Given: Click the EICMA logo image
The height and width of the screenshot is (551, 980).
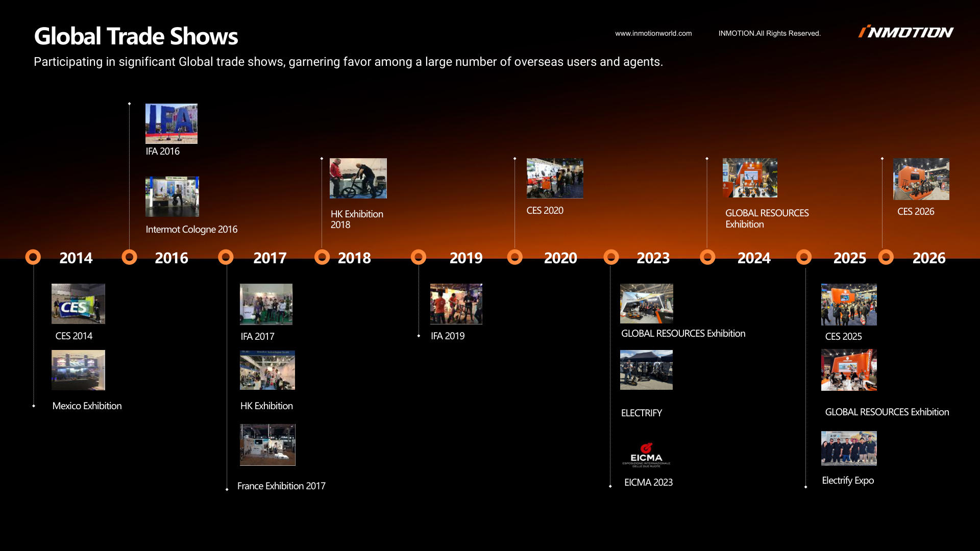Looking at the screenshot, I should point(646,455).
